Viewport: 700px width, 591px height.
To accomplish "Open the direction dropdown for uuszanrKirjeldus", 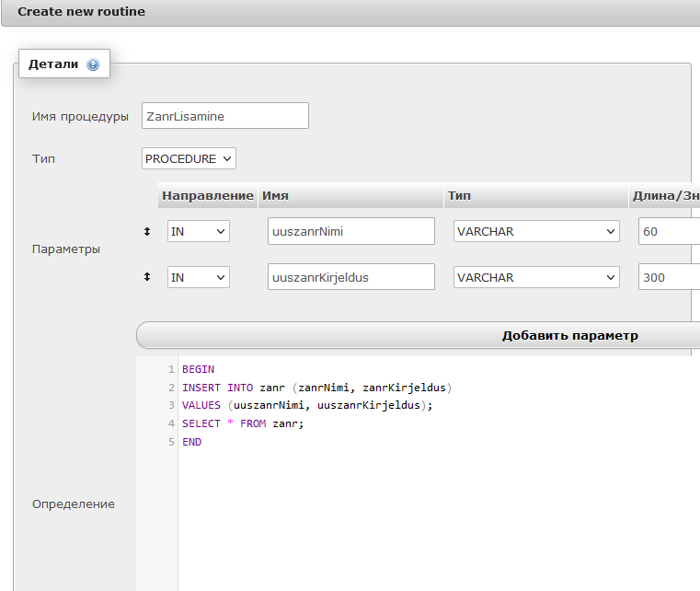I will [198, 277].
